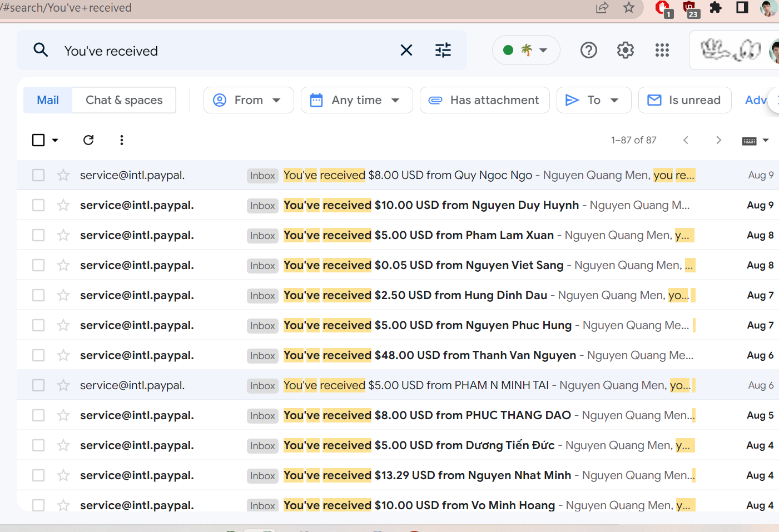Open the Gmail Settings gear
The width and height of the screenshot is (779, 532).
(626, 51)
